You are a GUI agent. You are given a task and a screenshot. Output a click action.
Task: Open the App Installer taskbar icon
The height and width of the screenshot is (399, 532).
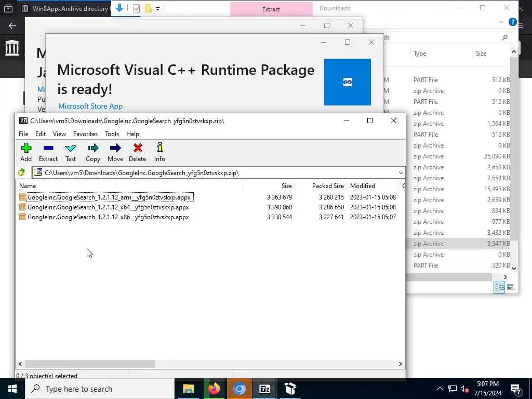pyautogui.click(x=290, y=389)
